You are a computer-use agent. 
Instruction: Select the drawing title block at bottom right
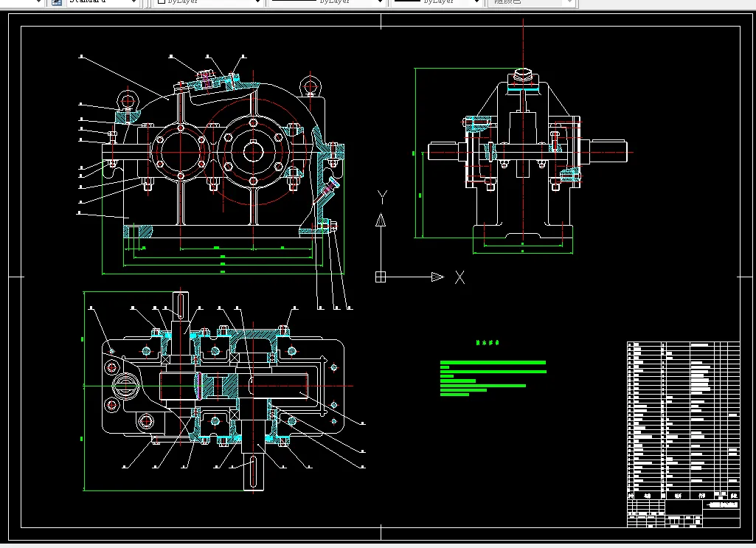[x=683, y=513]
